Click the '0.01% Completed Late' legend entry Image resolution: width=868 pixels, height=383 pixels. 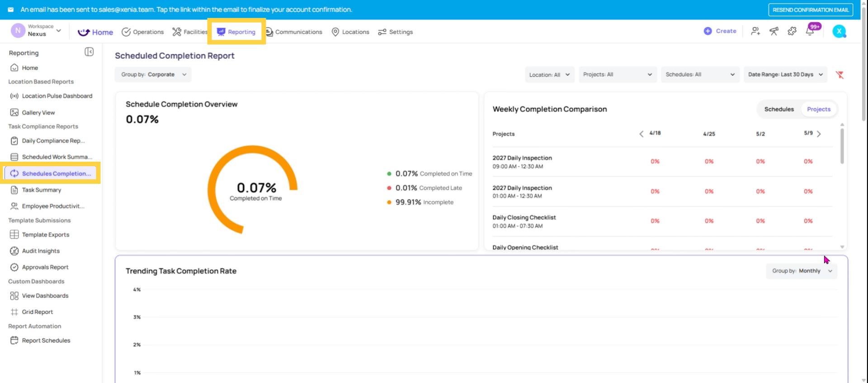point(425,188)
